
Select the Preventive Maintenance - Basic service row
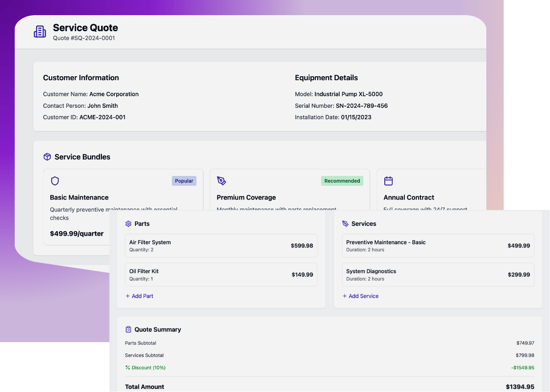click(438, 246)
